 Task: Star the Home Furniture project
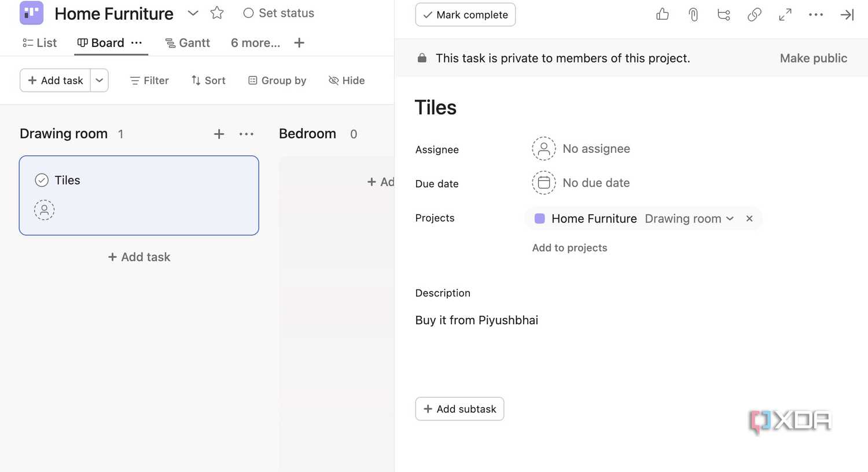click(x=217, y=13)
